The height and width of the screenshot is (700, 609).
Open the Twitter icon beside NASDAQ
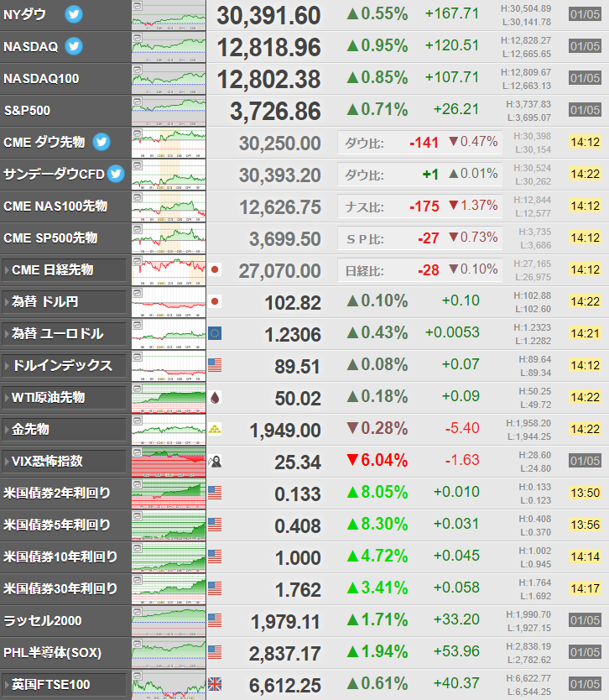coord(74,46)
